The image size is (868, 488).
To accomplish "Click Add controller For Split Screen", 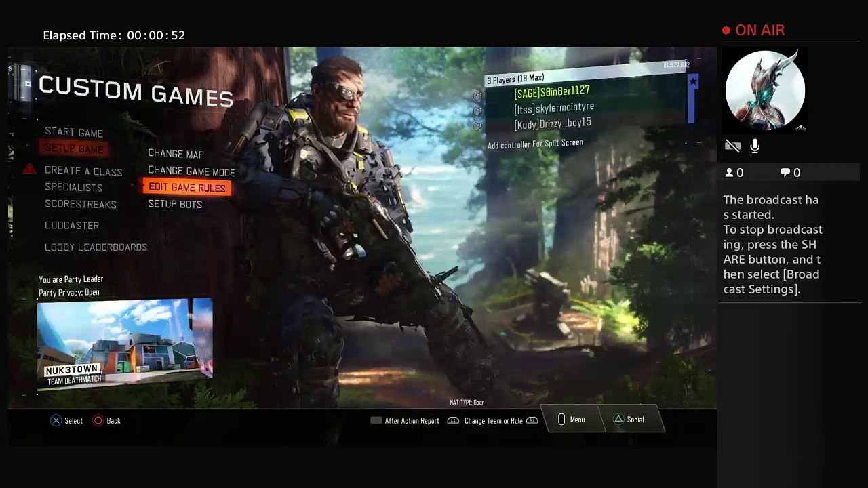I will click(x=535, y=144).
